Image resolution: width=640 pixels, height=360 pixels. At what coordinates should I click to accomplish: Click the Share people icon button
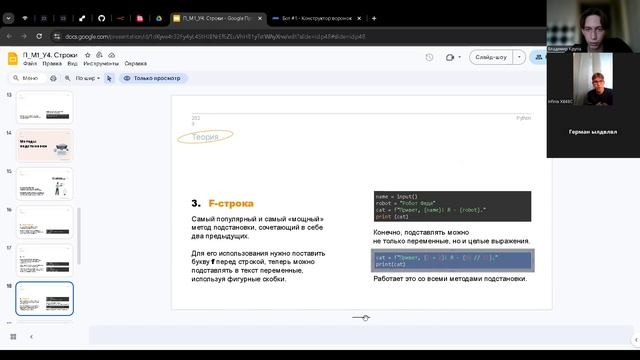click(539, 58)
